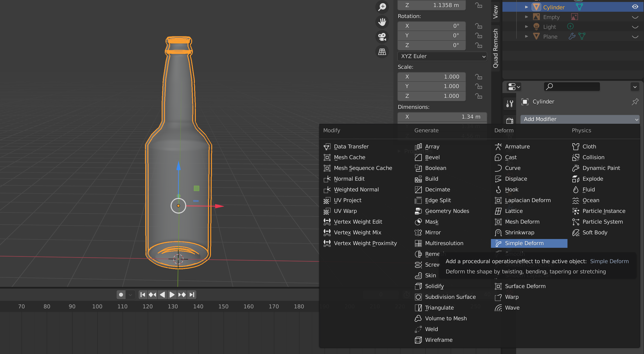Click the auto-keying record button
Image resolution: width=644 pixels, height=354 pixels.
click(121, 295)
